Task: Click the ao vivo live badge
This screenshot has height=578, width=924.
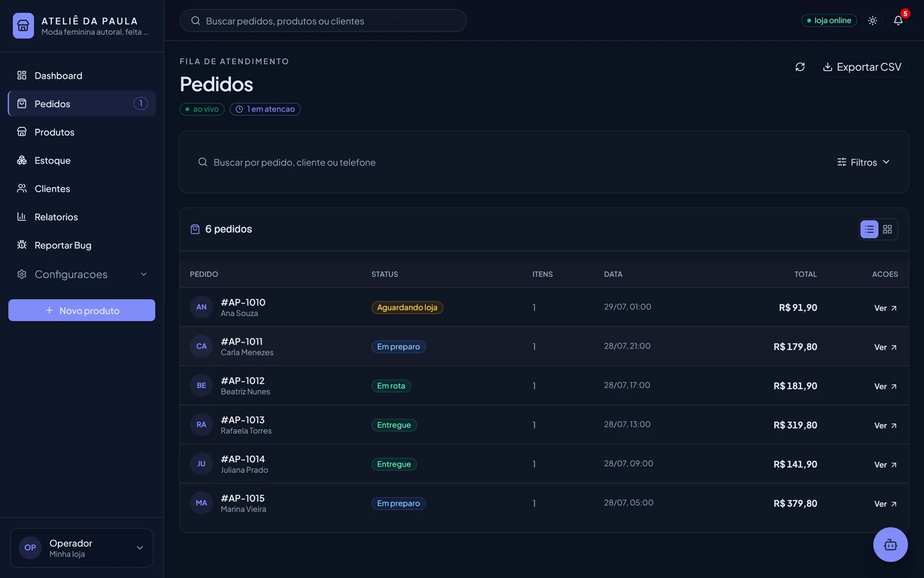Action: (x=202, y=109)
